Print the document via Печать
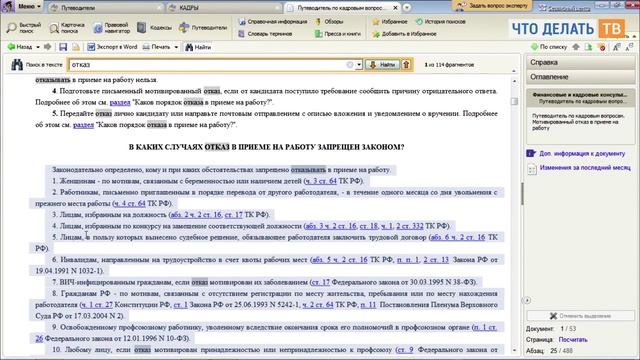The image size is (640, 360). coord(156,47)
